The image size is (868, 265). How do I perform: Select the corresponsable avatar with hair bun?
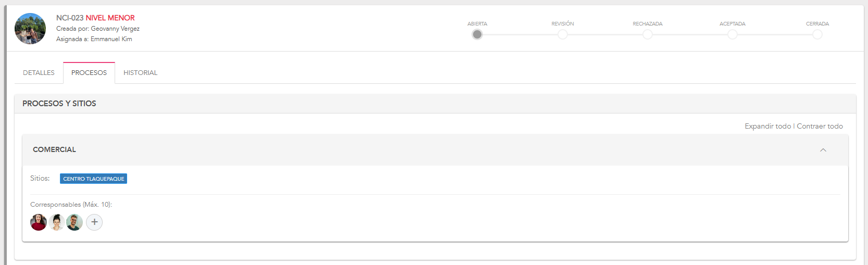[x=57, y=222]
